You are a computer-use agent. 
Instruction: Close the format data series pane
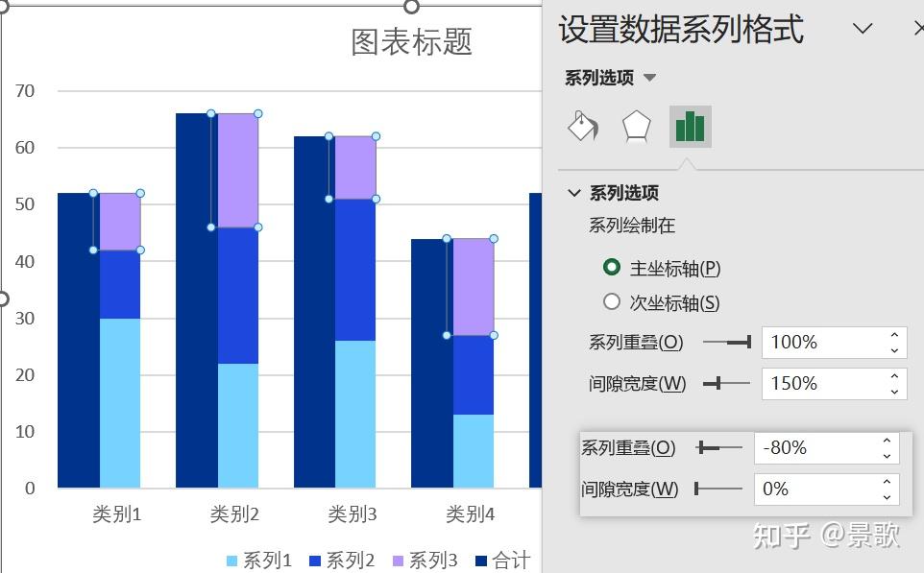point(919,26)
